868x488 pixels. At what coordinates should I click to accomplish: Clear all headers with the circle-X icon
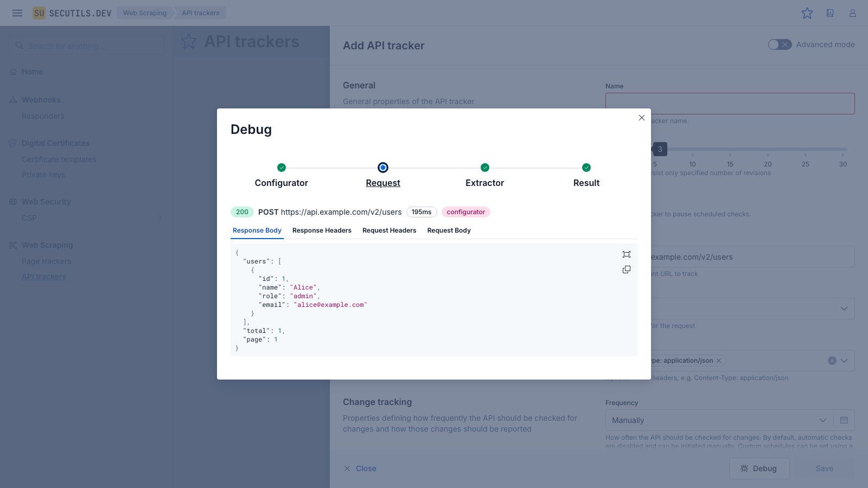[832, 361]
